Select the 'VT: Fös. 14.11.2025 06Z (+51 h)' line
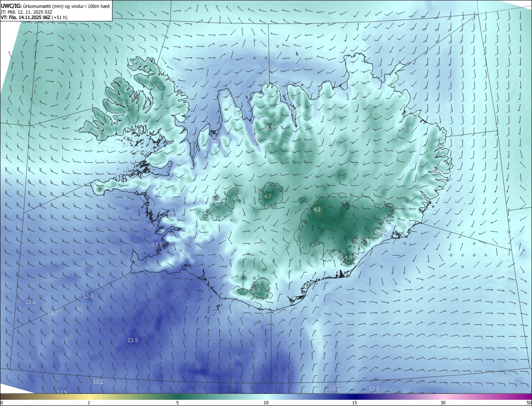The image size is (532, 406). pyautogui.click(x=34, y=17)
